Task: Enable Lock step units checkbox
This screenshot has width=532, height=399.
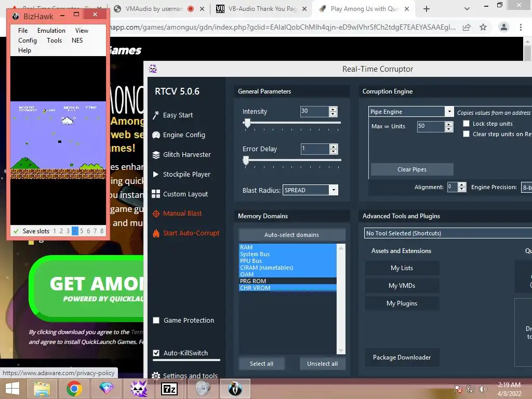Action: tap(466, 124)
